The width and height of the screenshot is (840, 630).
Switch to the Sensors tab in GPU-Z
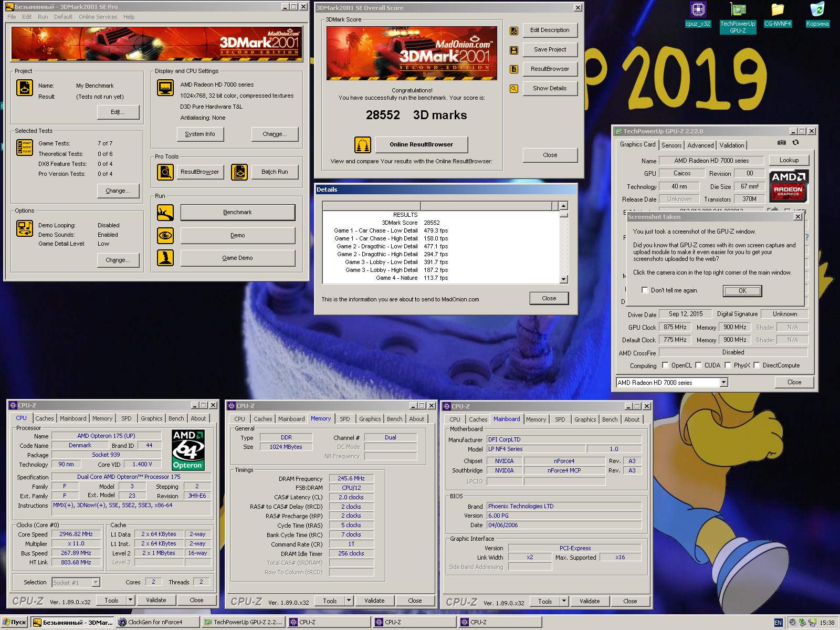click(671, 145)
